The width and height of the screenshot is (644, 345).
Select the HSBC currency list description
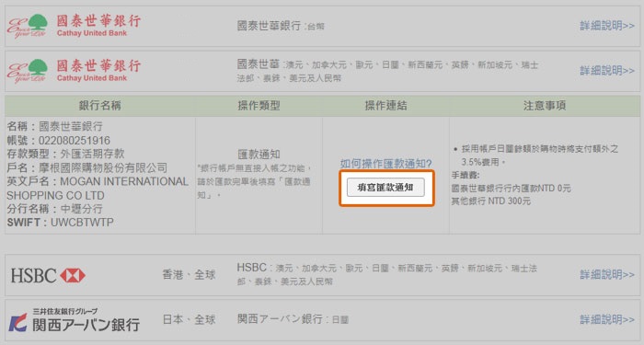tap(386, 275)
